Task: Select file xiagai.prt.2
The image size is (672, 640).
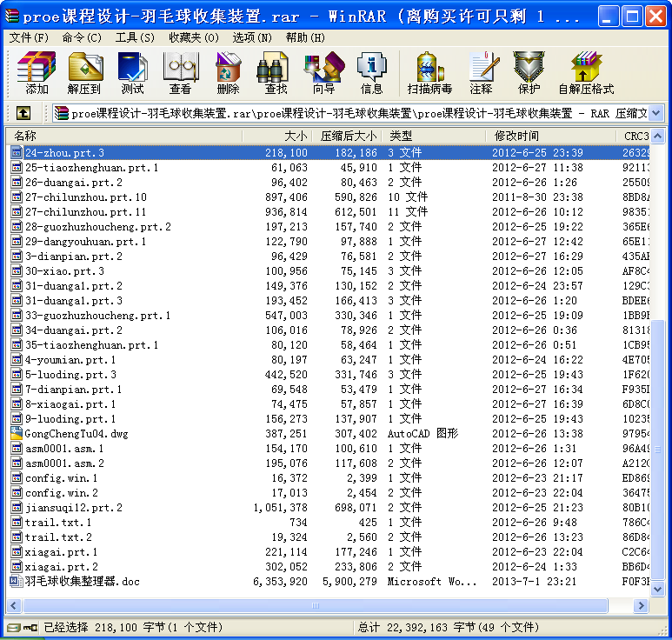Action: click(x=61, y=567)
